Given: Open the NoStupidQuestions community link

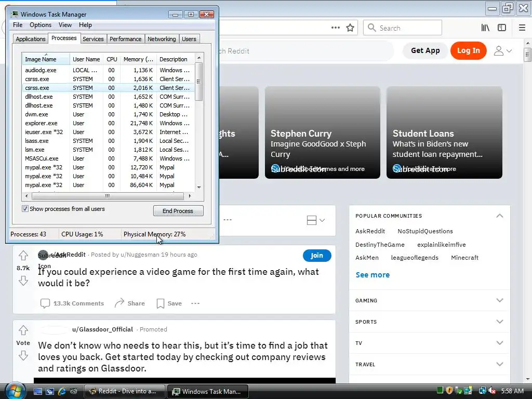Looking at the screenshot, I should pos(425,231).
